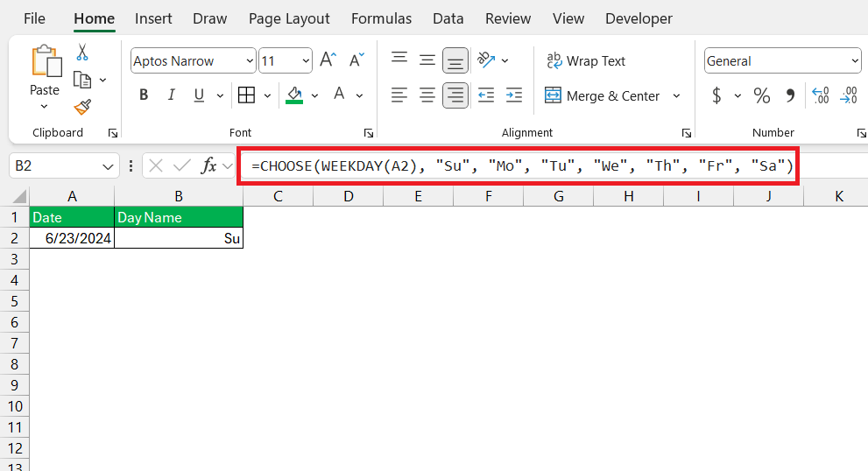The height and width of the screenshot is (471, 868).
Task: Align text to the left
Action: click(399, 95)
